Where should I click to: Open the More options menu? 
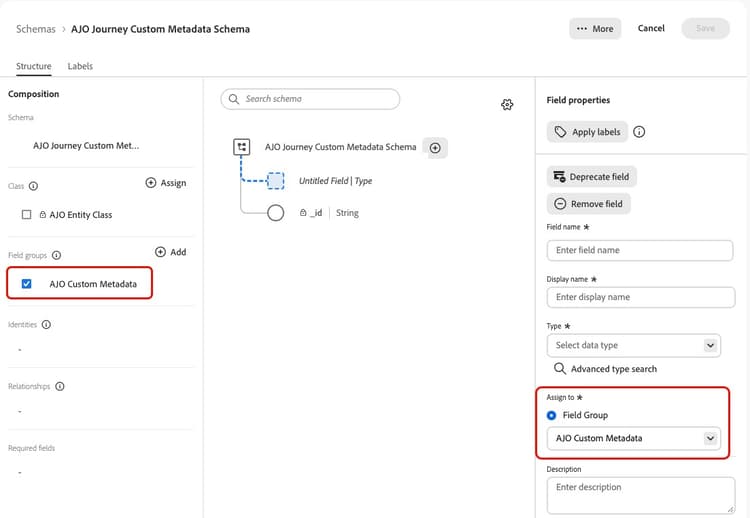pos(595,29)
